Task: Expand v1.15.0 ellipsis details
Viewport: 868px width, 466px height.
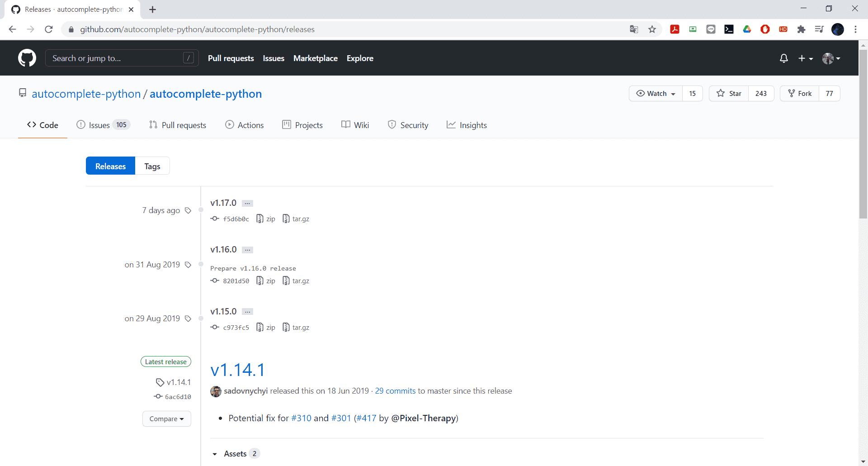Action: tap(247, 312)
